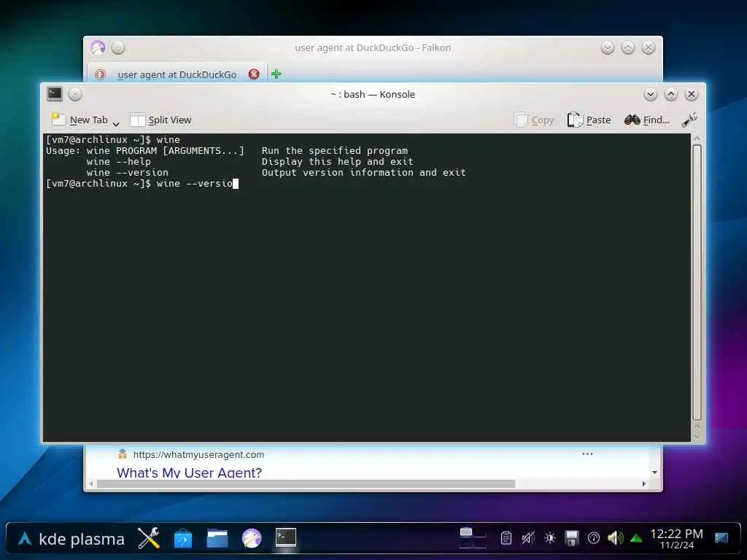Click the Copy toolbar button
Image resolution: width=747 pixels, height=560 pixels.
534,120
